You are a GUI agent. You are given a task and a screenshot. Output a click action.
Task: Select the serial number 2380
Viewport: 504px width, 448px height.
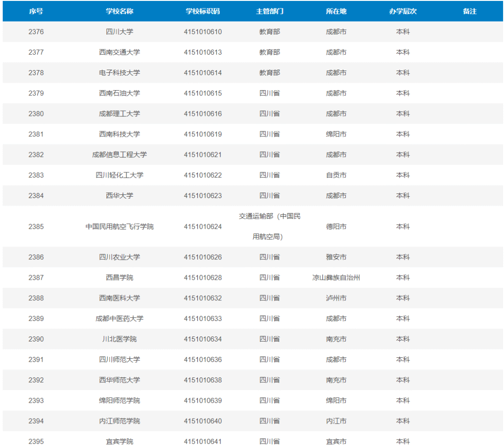(36, 114)
